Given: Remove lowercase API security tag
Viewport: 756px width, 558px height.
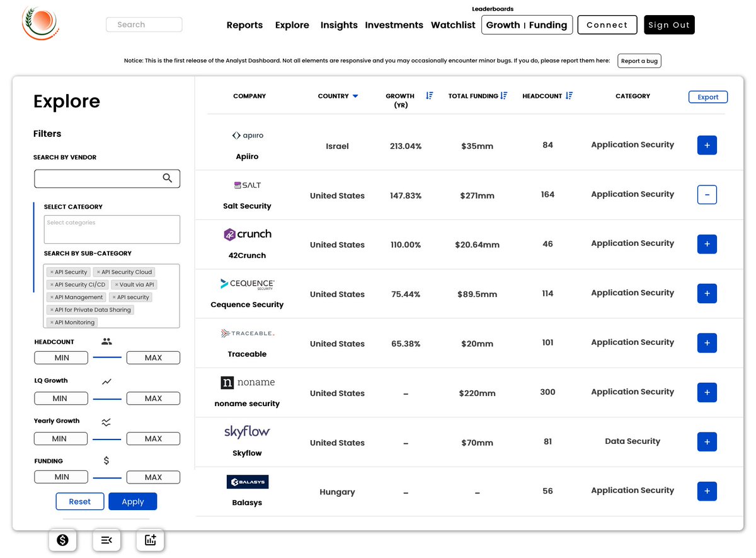Looking at the screenshot, I should pos(114,298).
